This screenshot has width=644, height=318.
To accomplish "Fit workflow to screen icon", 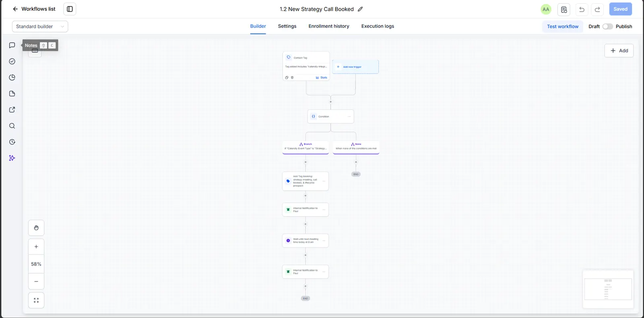I will pyautogui.click(x=36, y=300).
